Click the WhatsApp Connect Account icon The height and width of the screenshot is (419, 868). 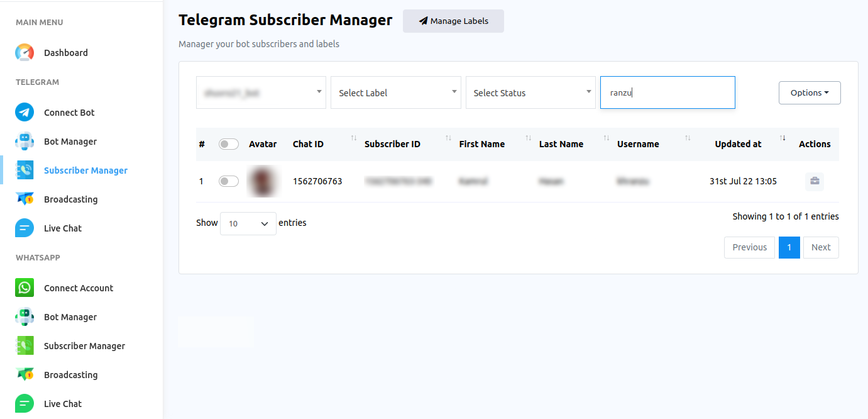coord(25,288)
